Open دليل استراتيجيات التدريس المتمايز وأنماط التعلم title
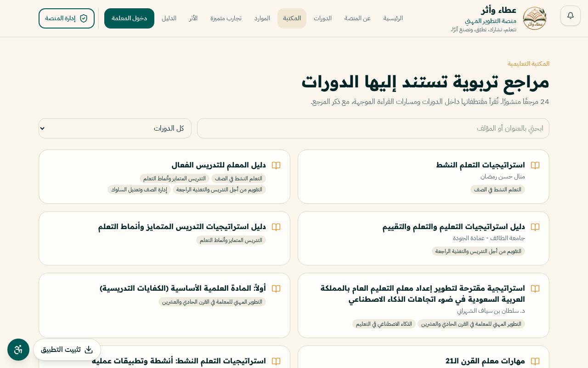The image size is (588, 368). click(182, 227)
